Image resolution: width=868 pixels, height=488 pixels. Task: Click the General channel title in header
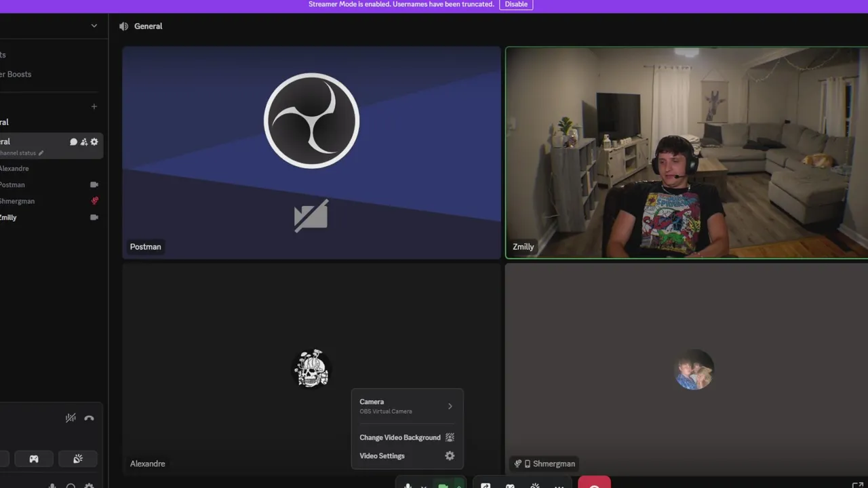click(149, 26)
